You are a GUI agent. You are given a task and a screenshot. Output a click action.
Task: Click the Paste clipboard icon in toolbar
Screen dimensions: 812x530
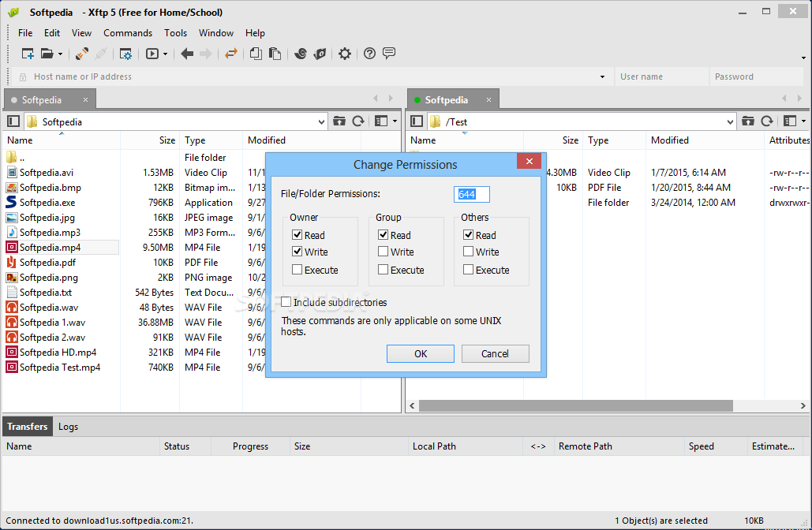point(275,54)
